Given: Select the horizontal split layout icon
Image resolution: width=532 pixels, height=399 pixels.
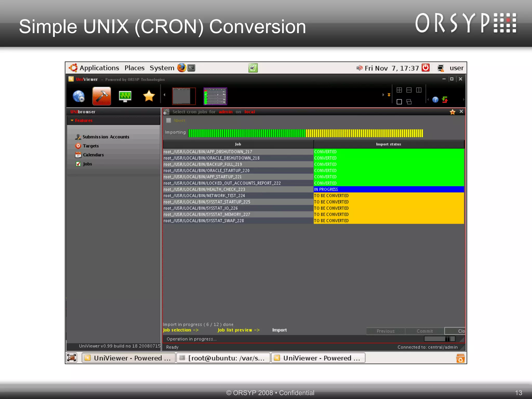Looking at the screenshot, I should click(x=409, y=90).
